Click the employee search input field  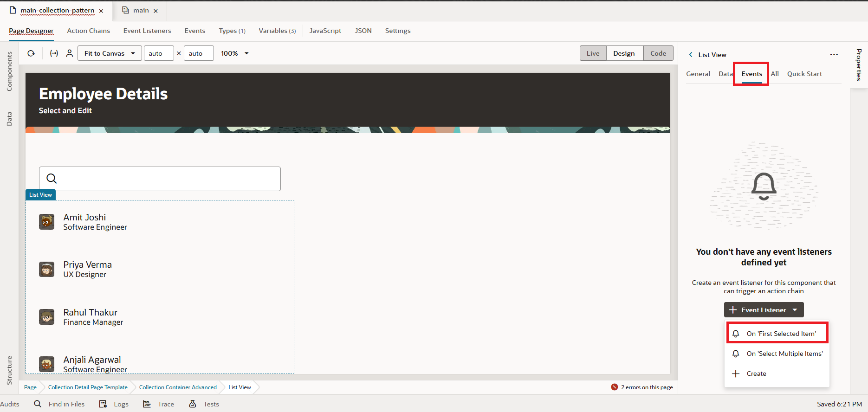coord(160,179)
